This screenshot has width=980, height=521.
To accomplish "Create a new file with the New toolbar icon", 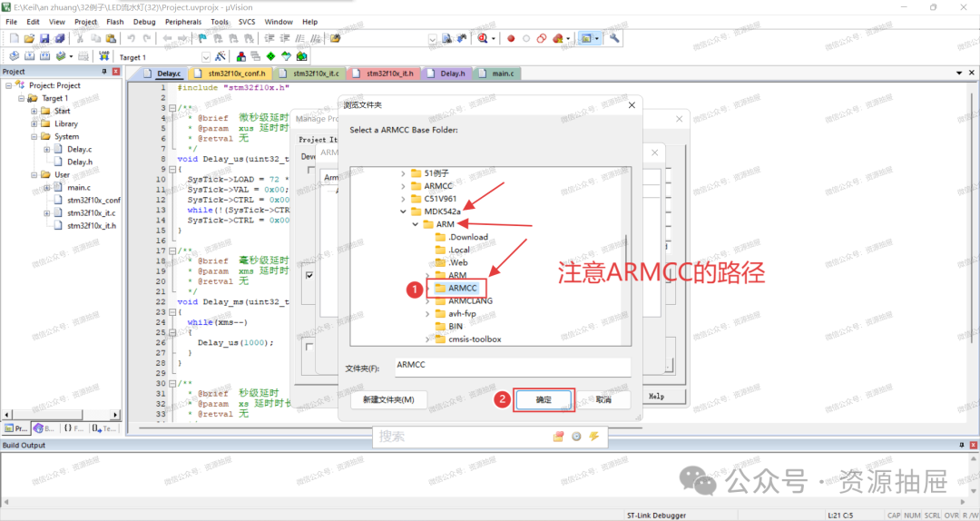I will 15,38.
